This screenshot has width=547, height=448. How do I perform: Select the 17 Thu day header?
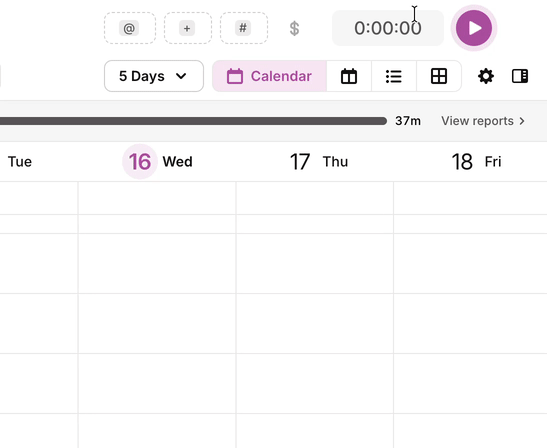tap(319, 162)
